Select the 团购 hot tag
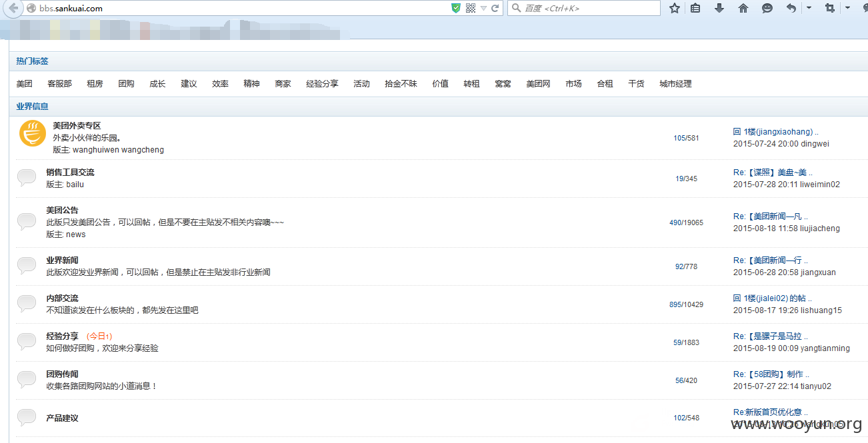Screen dimensions: 868x443 click(x=127, y=84)
